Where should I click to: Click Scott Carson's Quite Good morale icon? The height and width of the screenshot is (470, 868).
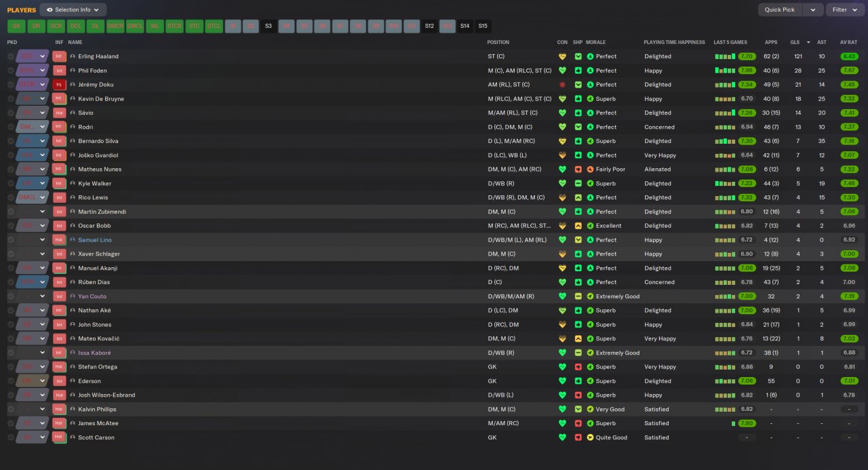pos(590,437)
